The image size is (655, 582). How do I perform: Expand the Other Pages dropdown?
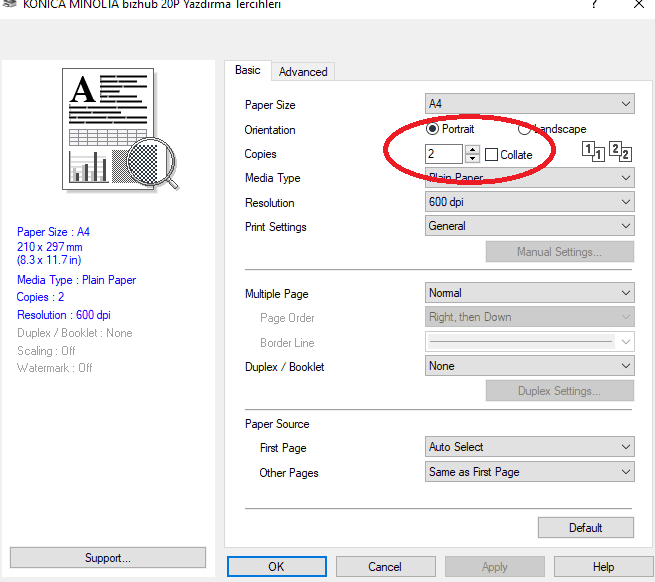[x=529, y=472]
